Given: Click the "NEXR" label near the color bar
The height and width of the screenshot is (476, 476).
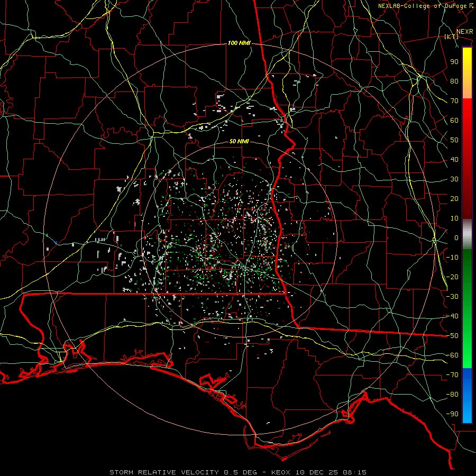Looking at the screenshot, I should click(464, 32).
